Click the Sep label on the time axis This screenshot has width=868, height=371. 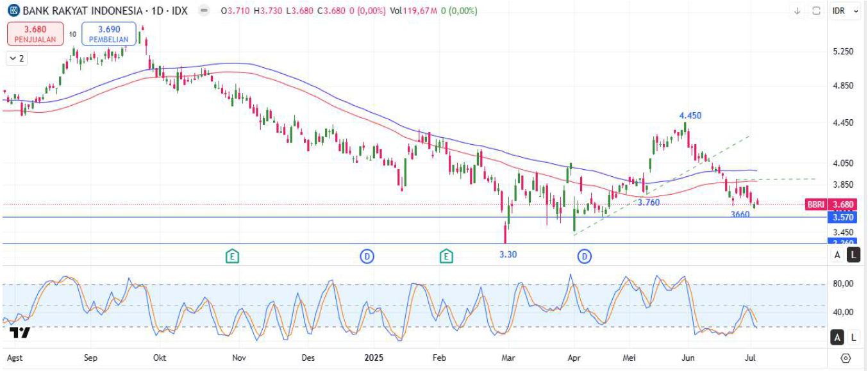(90, 358)
